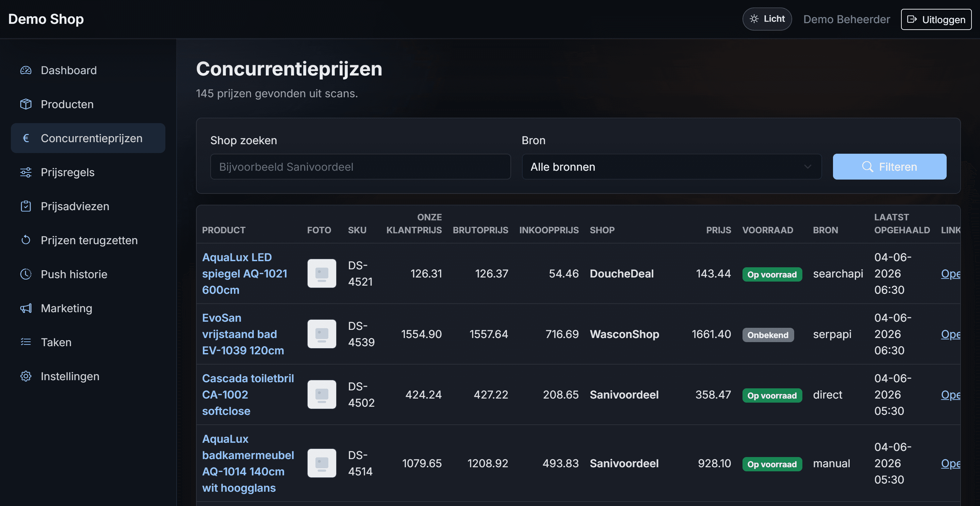The height and width of the screenshot is (506, 980).
Task: Click the magnifier icon on Filteren
Action: (867, 167)
